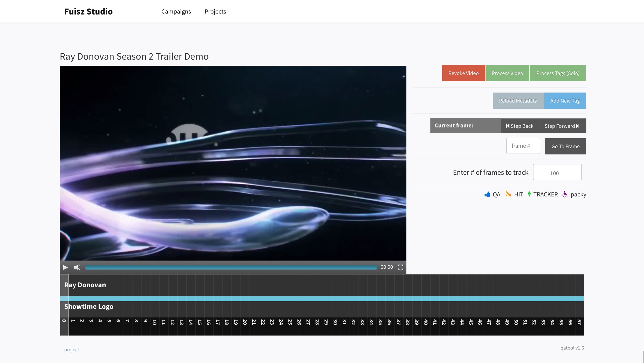Open the Projects menu
The width and height of the screenshot is (644, 363).
(215, 11)
